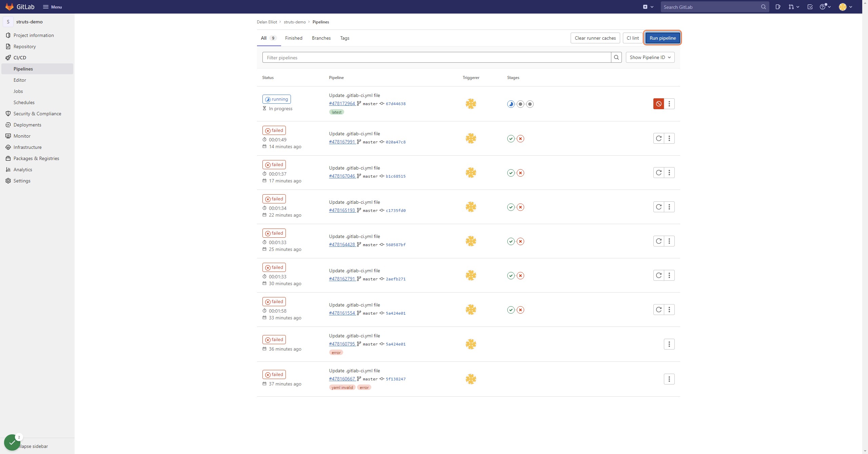Open the Issues icon in top bar

coord(778,7)
